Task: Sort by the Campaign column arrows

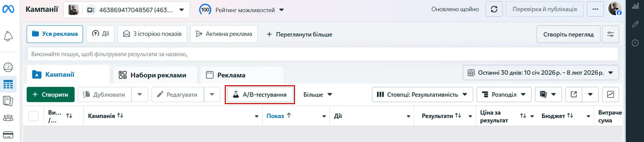Action: point(120,116)
